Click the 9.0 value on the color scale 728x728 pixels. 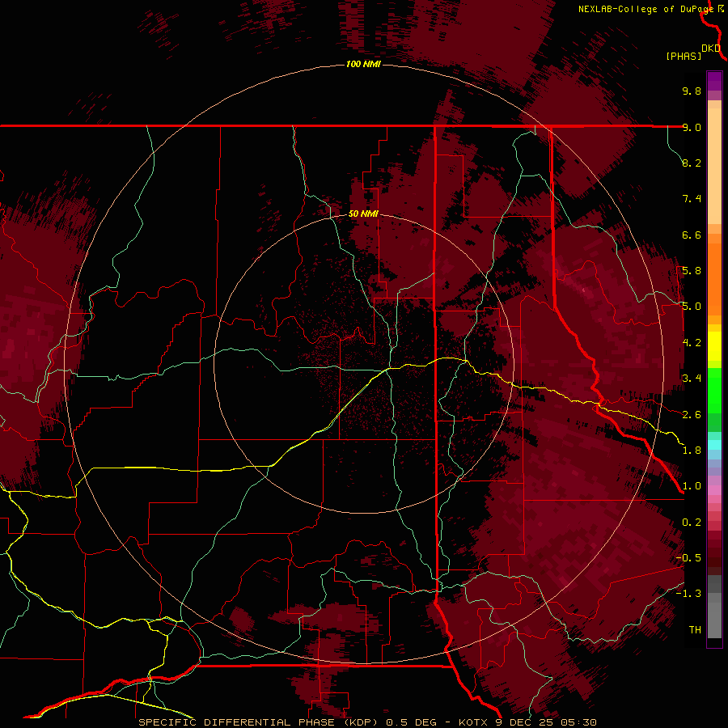pyautogui.click(x=692, y=127)
